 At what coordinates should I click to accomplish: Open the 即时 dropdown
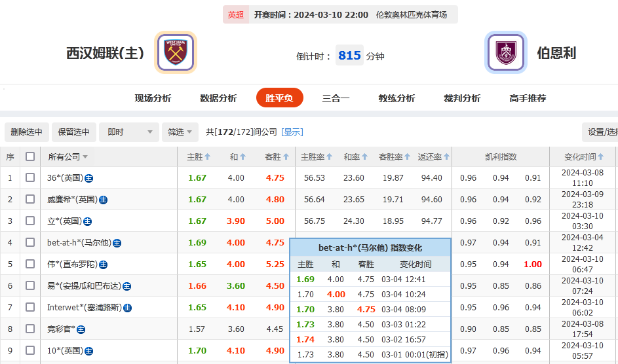[128, 132]
